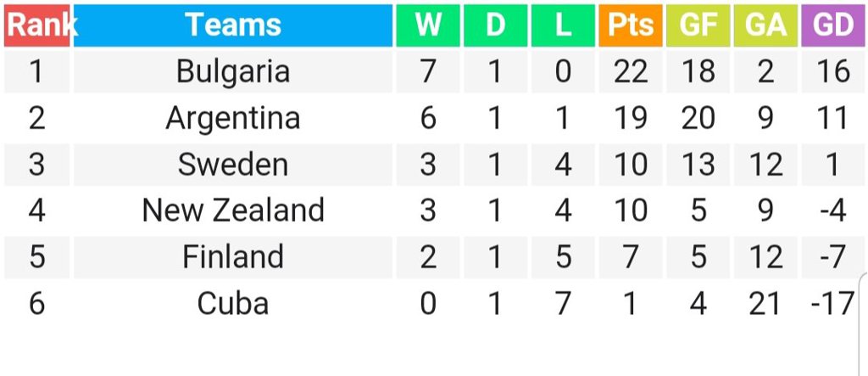Click the L losses column header
The image size is (868, 376).
(x=563, y=25)
